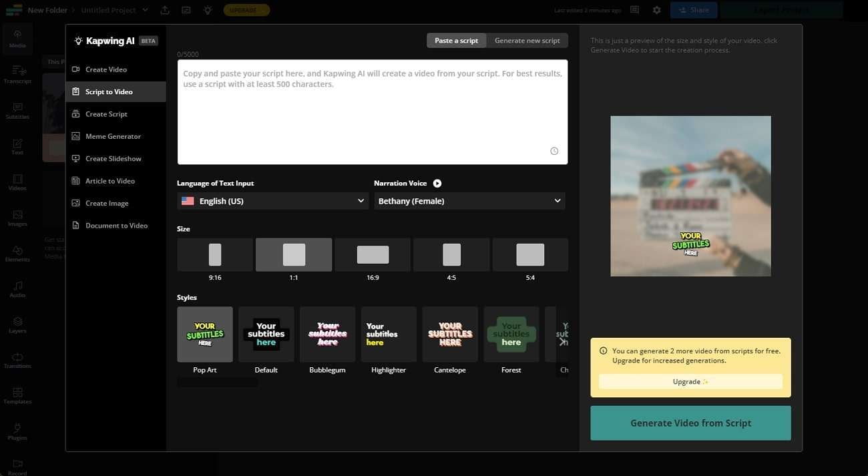
Task: Open the Videos panel in sidebar
Action: pos(17,182)
